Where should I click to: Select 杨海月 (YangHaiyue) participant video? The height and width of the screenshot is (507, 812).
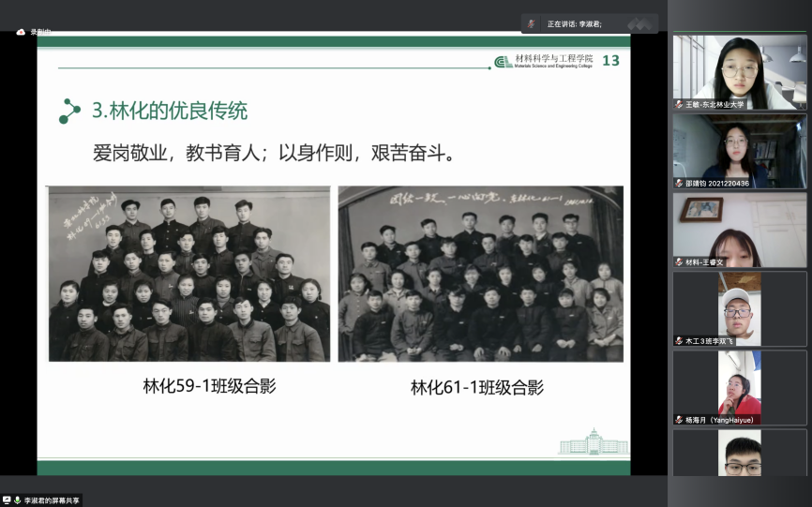tap(739, 385)
